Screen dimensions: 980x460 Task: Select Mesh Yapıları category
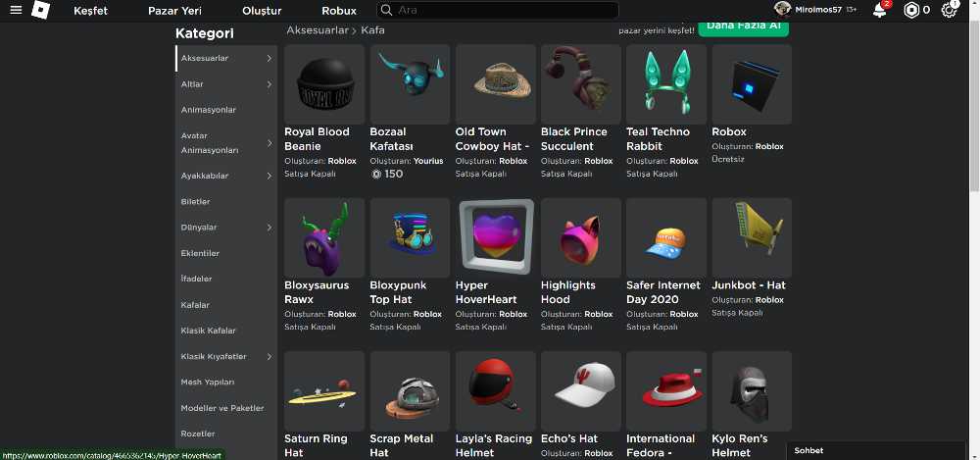pyautogui.click(x=207, y=382)
